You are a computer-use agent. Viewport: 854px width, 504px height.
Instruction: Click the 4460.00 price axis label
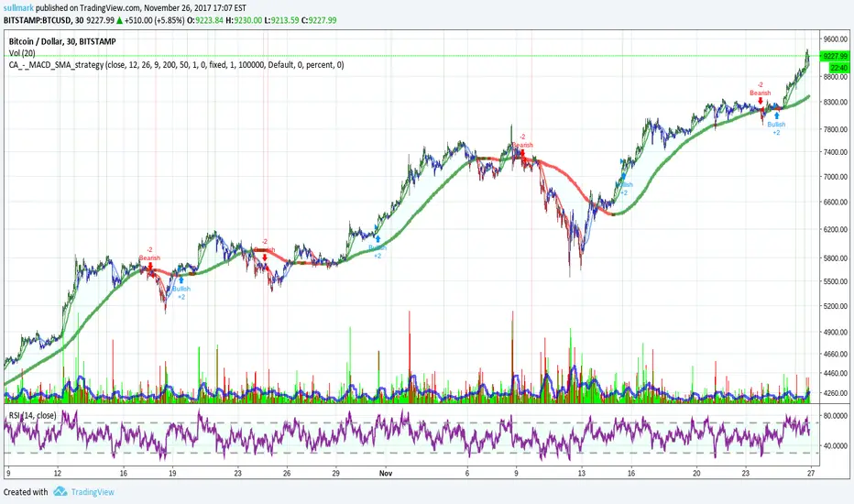click(836, 373)
